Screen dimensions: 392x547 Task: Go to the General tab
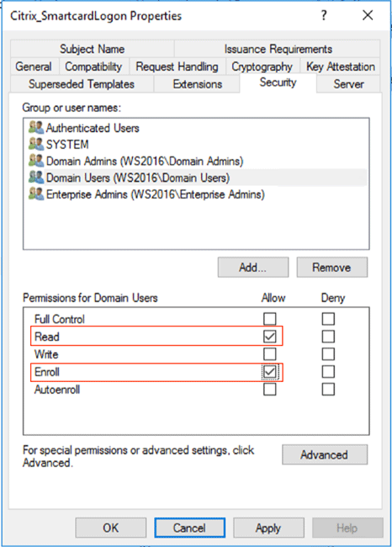click(34, 66)
